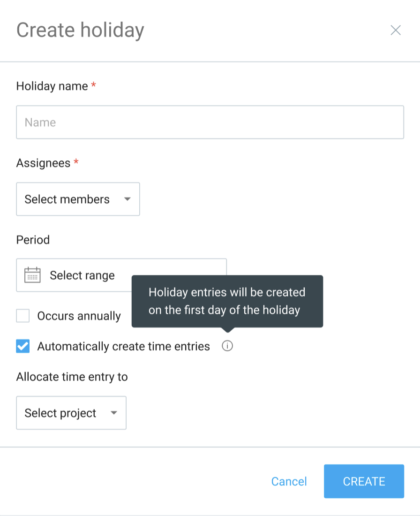Click the CREATE button
The height and width of the screenshot is (516, 420).
(x=364, y=481)
